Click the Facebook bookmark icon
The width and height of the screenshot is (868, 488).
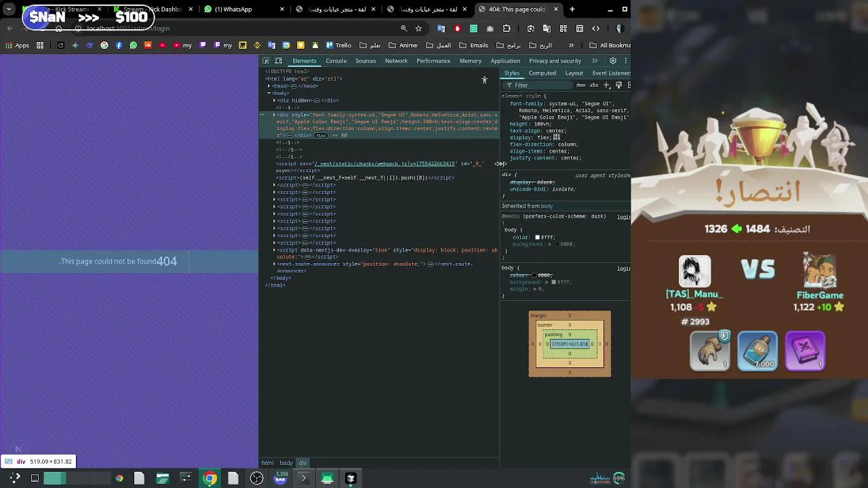[119, 45]
